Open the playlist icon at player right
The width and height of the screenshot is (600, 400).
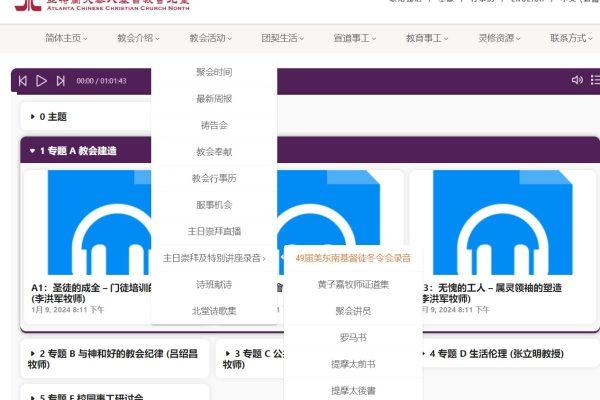click(x=594, y=80)
